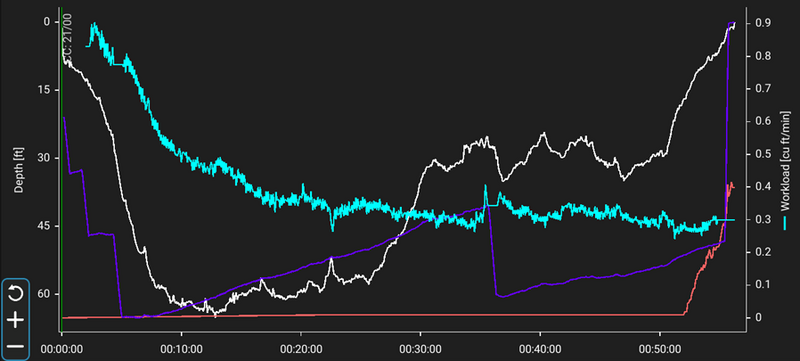This screenshot has width=800, height=361.
Task: Click the 00:30:00 time axis label
Action: pyautogui.click(x=420, y=349)
